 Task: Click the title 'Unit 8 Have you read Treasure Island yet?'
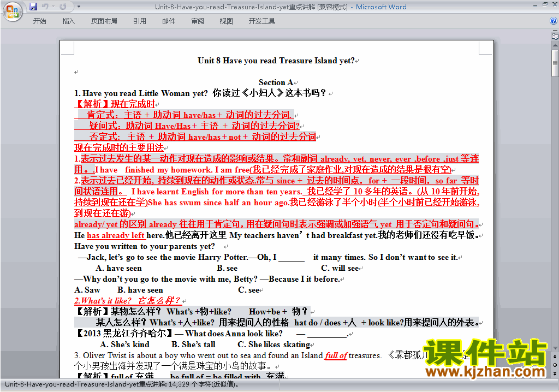[x=276, y=61]
